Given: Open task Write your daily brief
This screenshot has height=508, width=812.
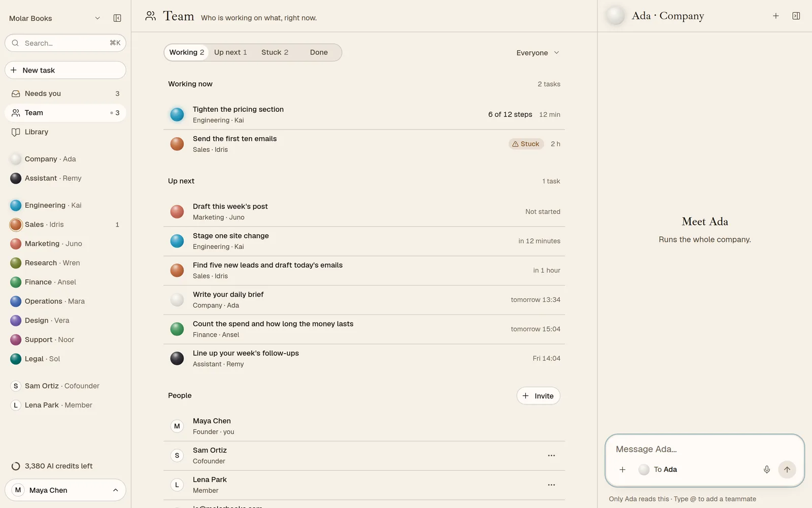Looking at the screenshot, I should (364, 300).
